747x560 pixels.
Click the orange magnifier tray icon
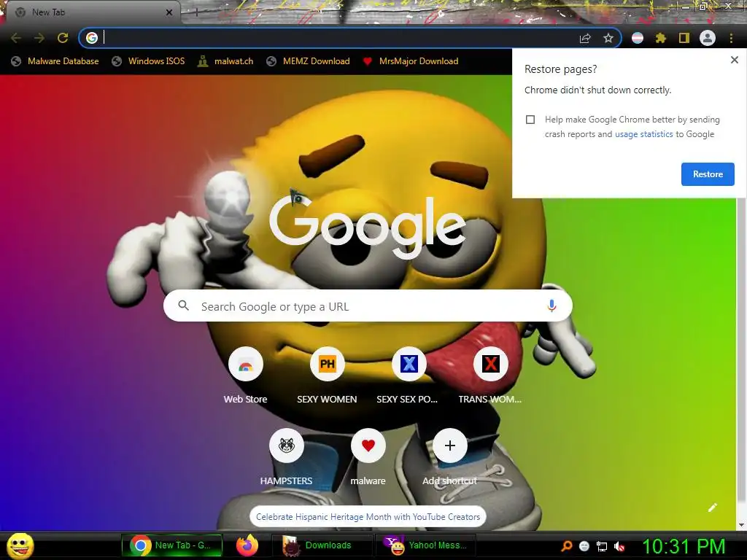coord(566,546)
